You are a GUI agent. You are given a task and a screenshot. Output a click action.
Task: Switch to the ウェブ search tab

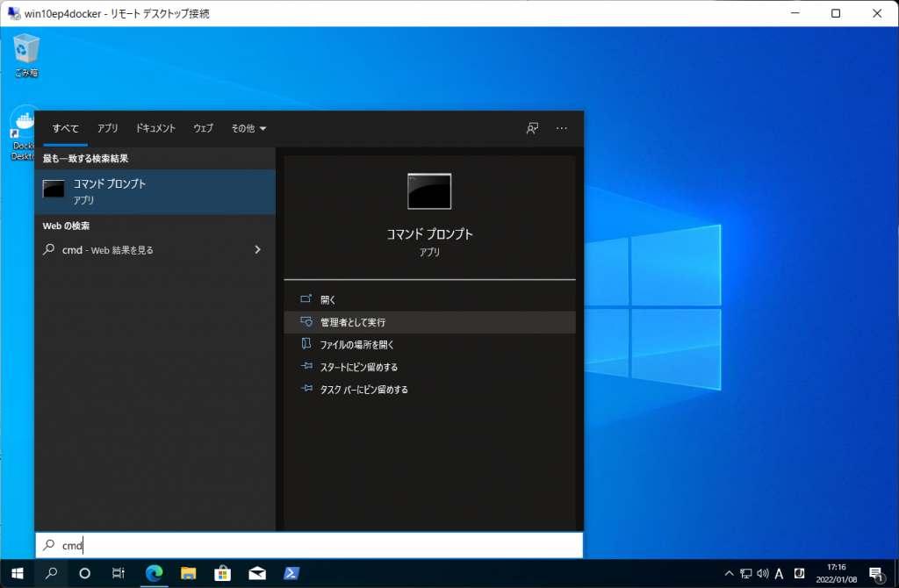tap(203, 128)
